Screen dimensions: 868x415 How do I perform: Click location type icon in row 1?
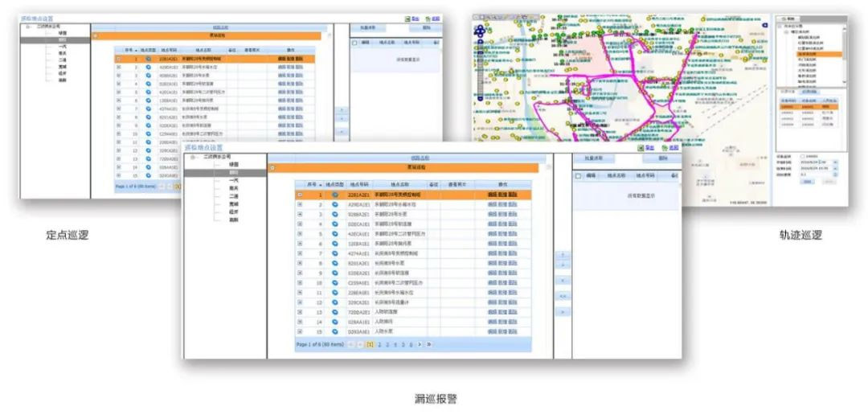pyautogui.click(x=335, y=195)
